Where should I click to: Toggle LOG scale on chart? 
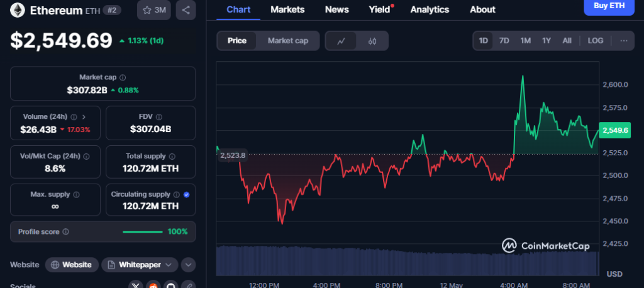(596, 41)
